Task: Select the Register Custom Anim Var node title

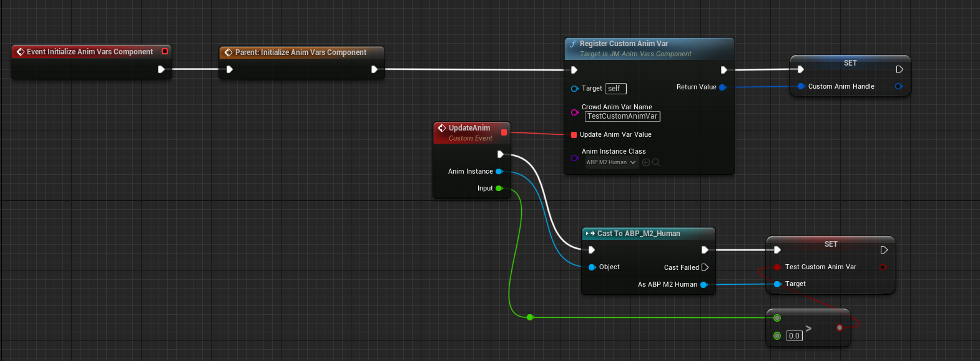Action: click(x=624, y=44)
